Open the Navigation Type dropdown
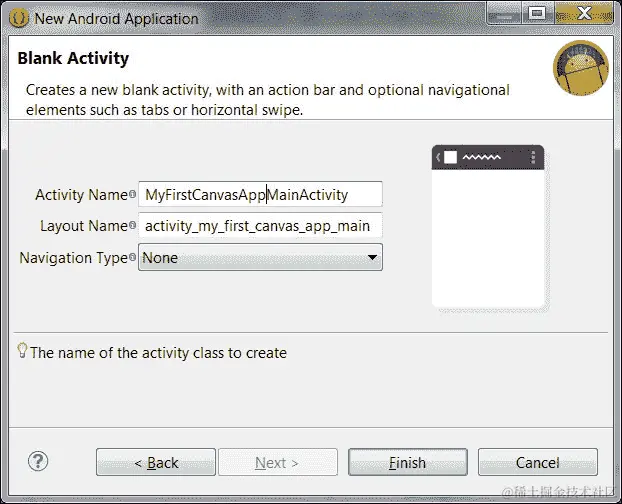Viewport: 622px width, 504px height. [x=260, y=257]
